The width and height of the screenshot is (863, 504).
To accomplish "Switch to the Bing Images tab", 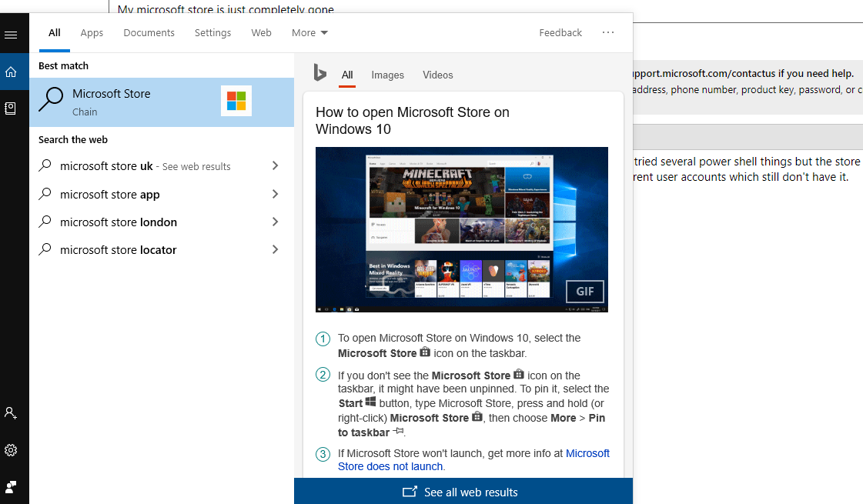I will (x=387, y=75).
